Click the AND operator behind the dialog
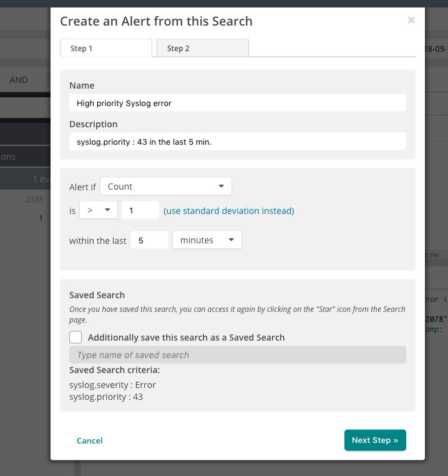448x476 pixels. click(19, 80)
